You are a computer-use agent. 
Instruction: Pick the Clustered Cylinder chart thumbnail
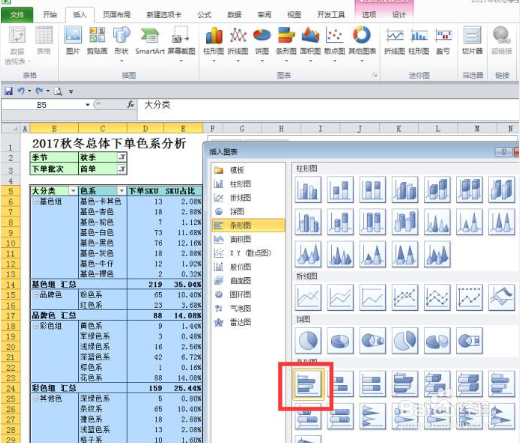308,222
